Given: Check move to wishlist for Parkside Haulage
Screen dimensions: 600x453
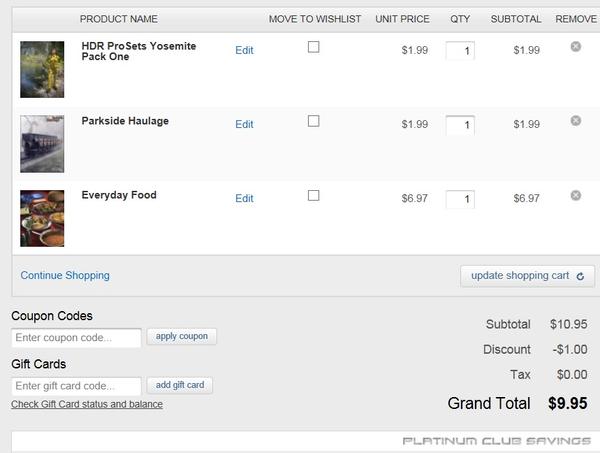Looking at the screenshot, I should [x=313, y=121].
